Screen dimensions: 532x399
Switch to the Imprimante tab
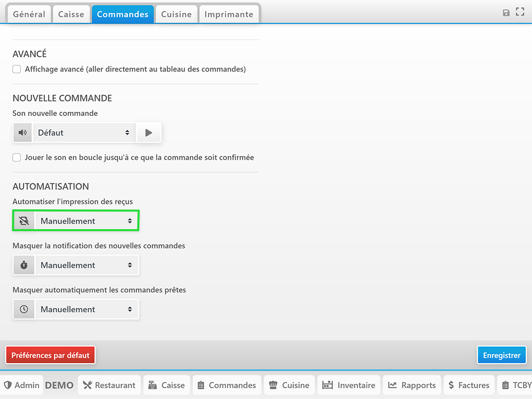[229, 14]
